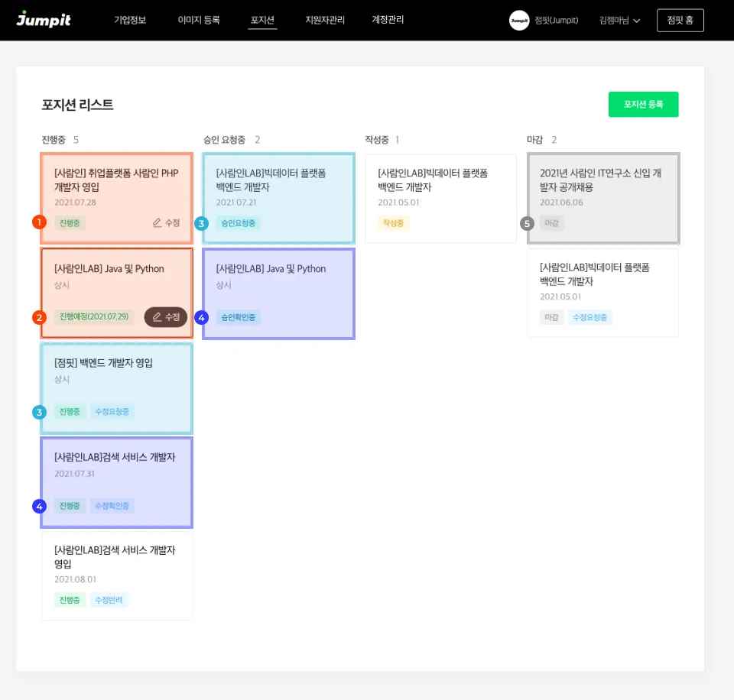Open the 빅데이터 플랫폼 card dated 2021.07.21
The width and height of the screenshot is (734, 700).
click(x=278, y=199)
